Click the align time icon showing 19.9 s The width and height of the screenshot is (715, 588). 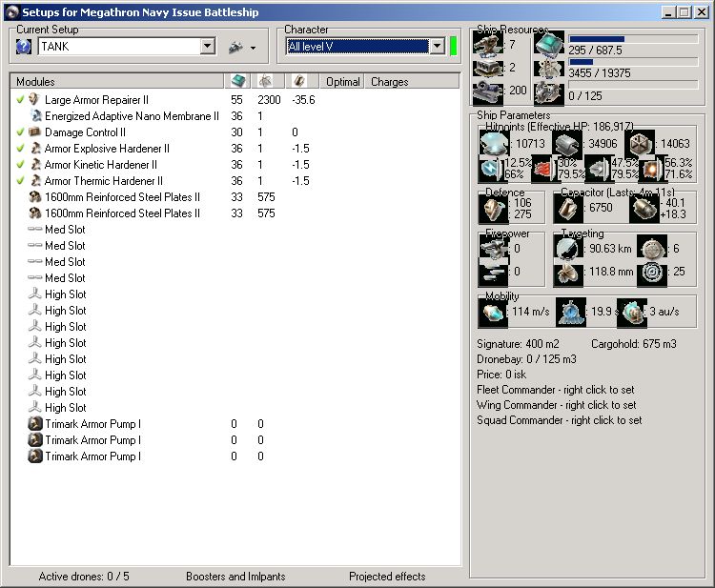570,313
